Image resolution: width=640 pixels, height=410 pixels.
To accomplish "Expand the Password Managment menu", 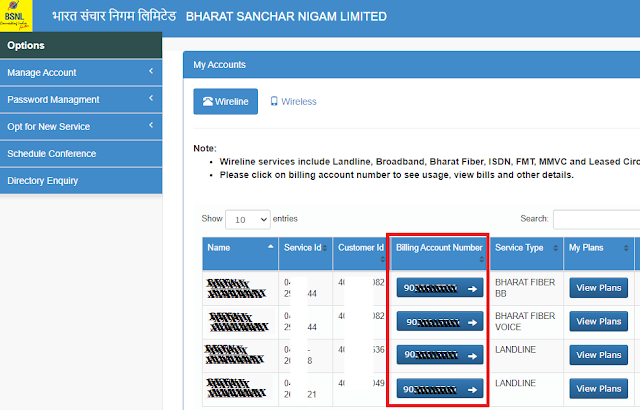I will coord(81,100).
